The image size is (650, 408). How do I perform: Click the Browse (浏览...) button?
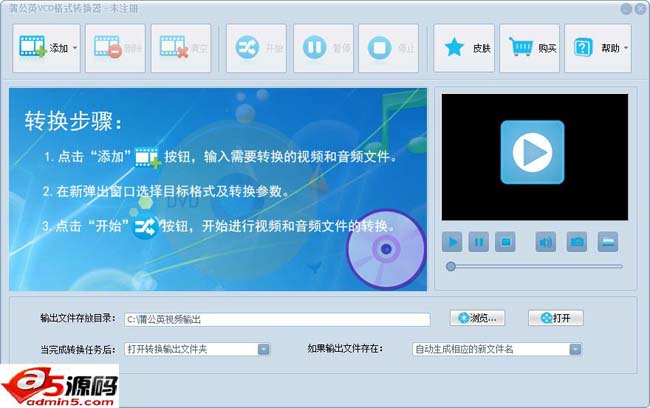click(x=477, y=318)
